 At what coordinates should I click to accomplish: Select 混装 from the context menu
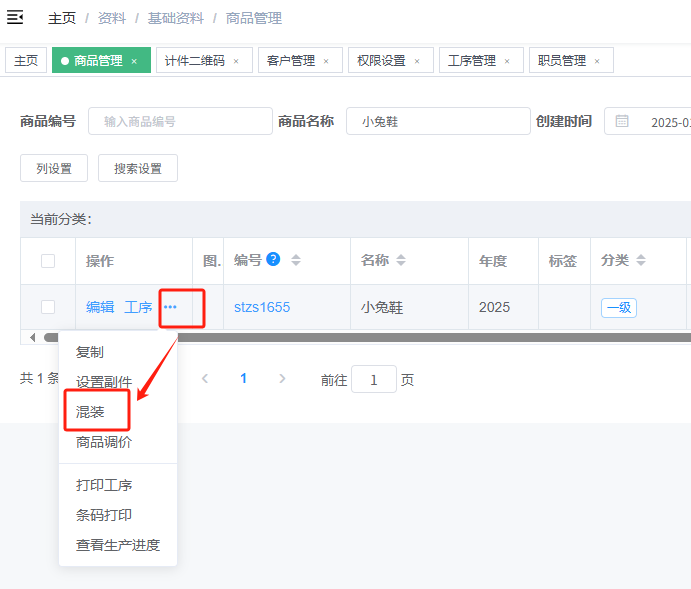90,412
